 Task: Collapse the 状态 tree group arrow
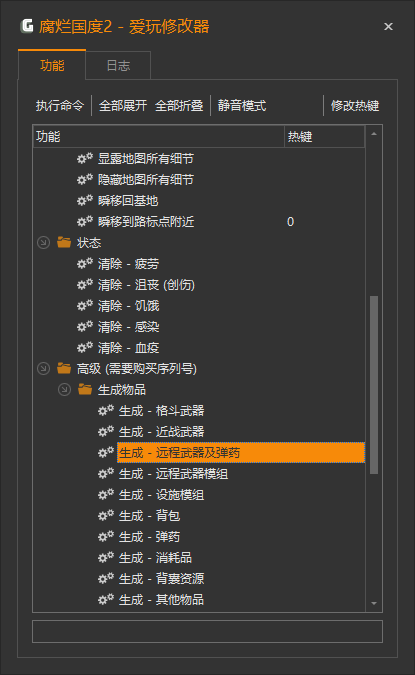pos(43,243)
